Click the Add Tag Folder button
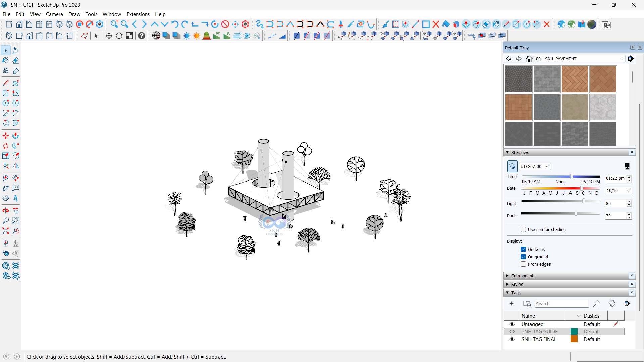The image size is (644, 362). 527,304
